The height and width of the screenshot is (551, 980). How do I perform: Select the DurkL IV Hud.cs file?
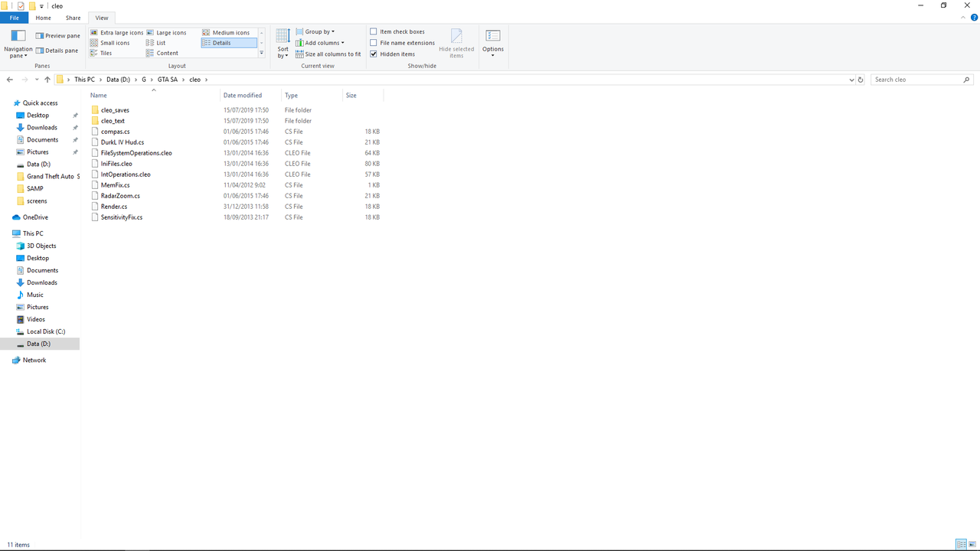click(122, 142)
